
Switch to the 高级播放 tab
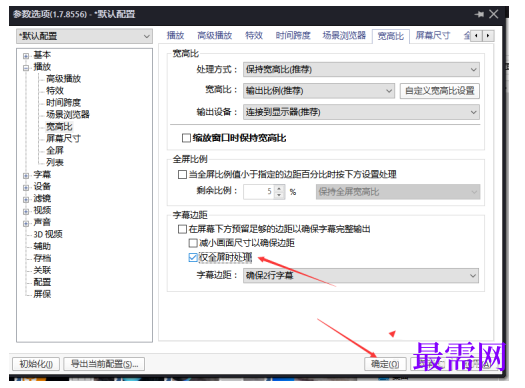point(215,35)
